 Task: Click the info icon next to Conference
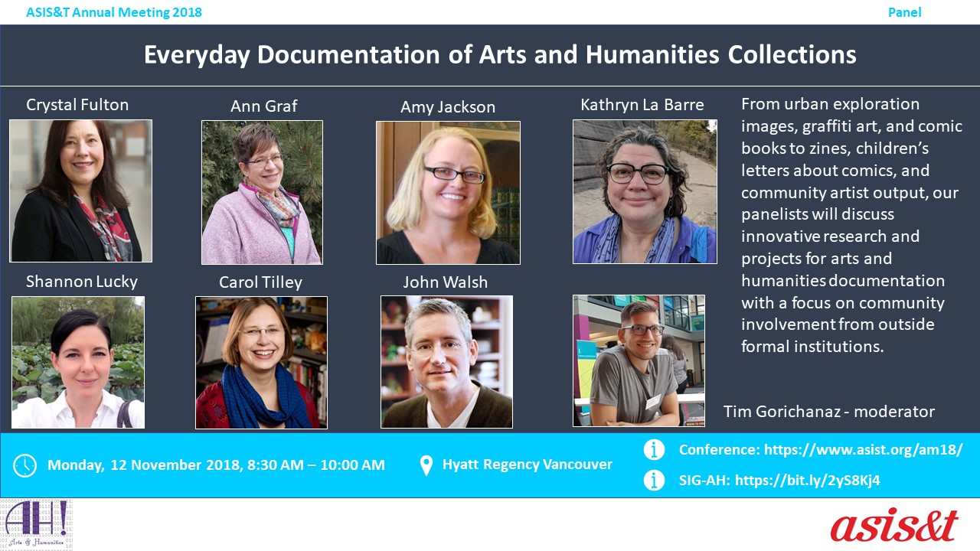(x=654, y=449)
